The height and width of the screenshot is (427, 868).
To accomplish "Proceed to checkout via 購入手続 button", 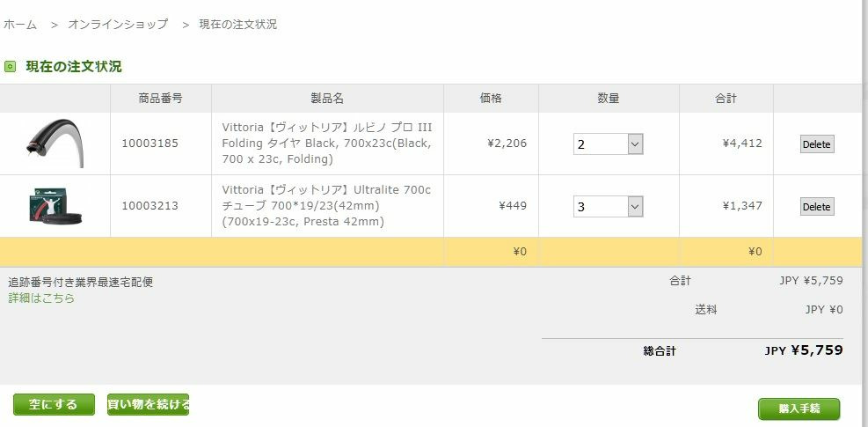I will click(x=799, y=409).
